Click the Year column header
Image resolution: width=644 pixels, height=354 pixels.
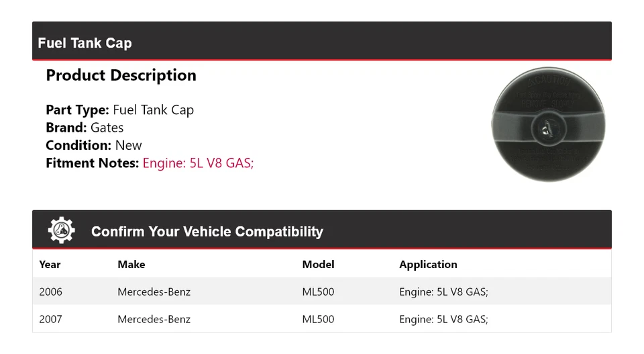click(50, 265)
